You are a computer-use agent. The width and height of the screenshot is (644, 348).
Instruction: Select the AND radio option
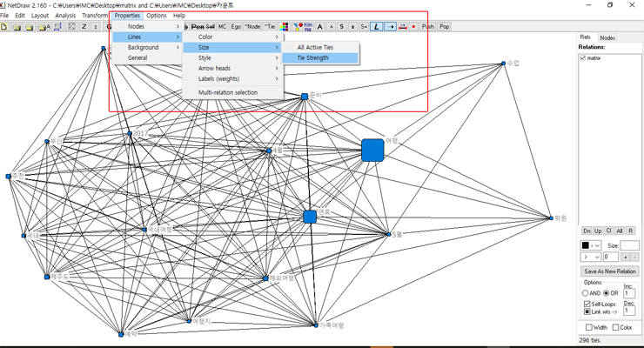586,293
